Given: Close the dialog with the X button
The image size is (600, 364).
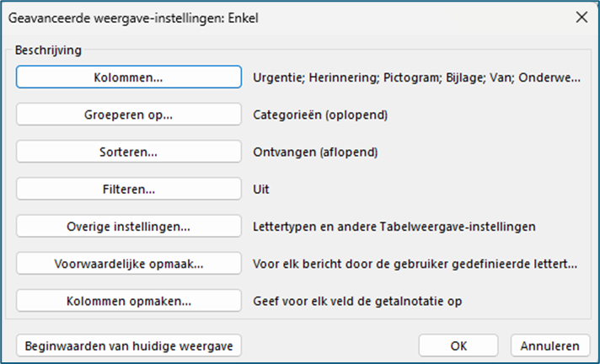Looking at the screenshot, I should (580, 15).
